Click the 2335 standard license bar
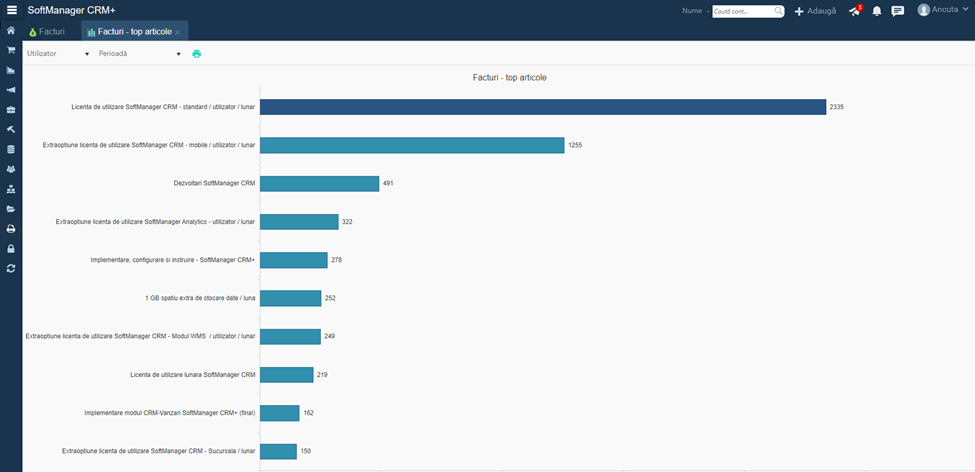Viewport: 975px width, 472px height. (x=543, y=107)
